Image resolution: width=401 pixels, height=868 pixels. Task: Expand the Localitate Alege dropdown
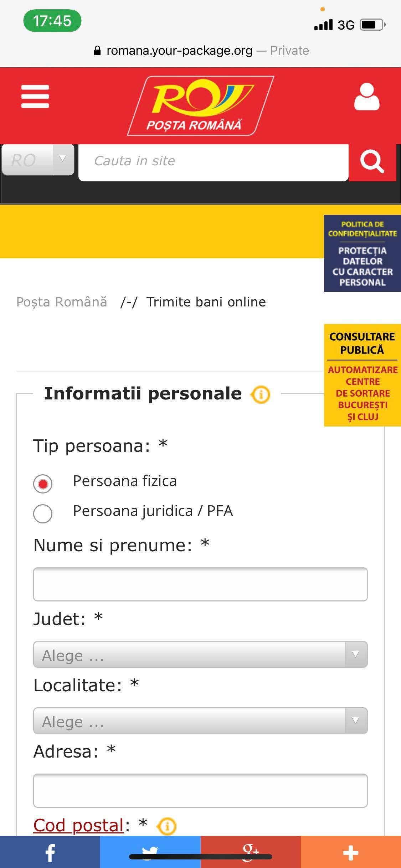point(200,721)
